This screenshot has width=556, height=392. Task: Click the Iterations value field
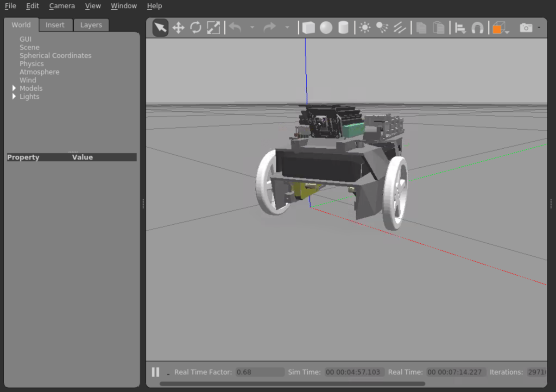pos(536,372)
